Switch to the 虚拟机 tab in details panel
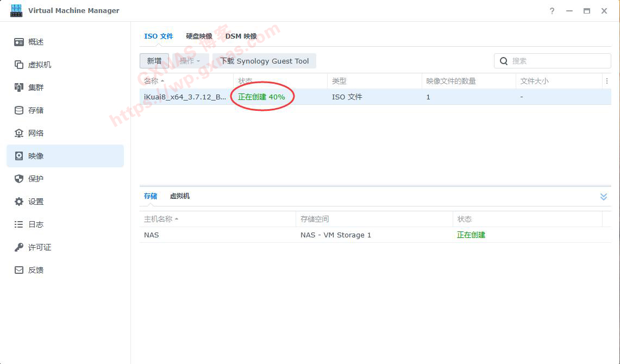Image resolution: width=620 pixels, height=364 pixels. pos(180,196)
